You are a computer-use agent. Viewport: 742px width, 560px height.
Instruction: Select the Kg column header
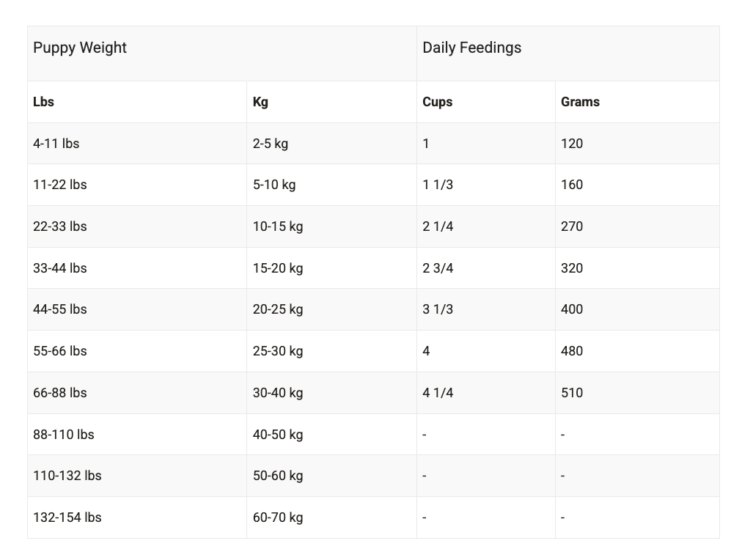click(x=260, y=102)
